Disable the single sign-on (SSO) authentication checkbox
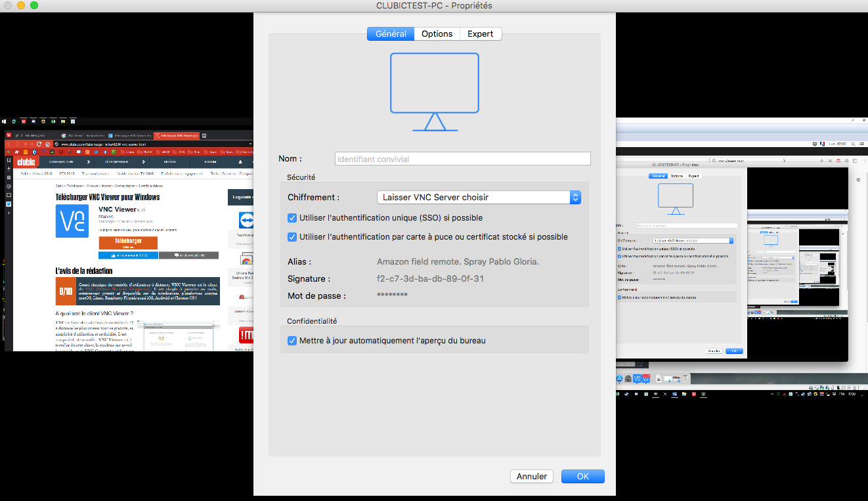Screen dimensions: 868x501 pyautogui.click(x=292, y=218)
